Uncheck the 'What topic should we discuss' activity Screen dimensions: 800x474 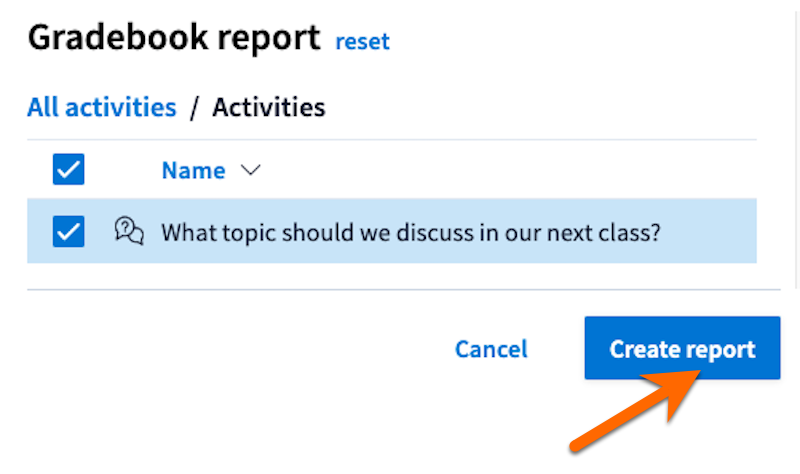pyautogui.click(x=69, y=232)
